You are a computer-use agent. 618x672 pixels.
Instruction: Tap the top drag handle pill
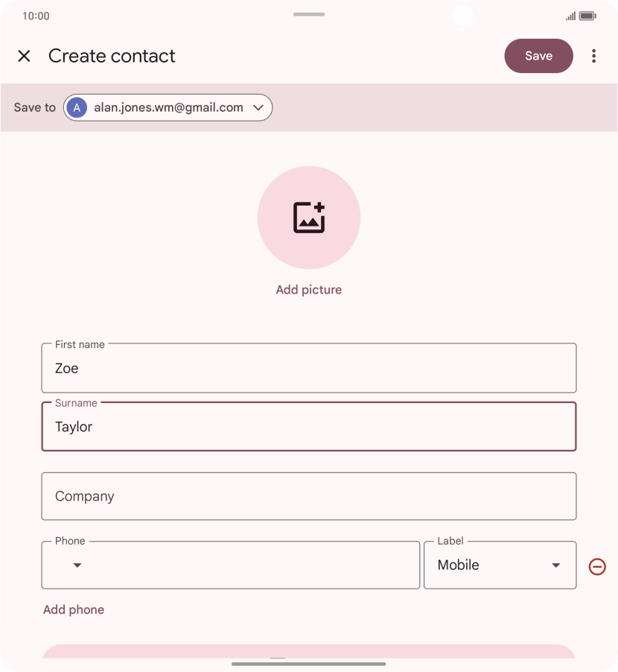[309, 14]
